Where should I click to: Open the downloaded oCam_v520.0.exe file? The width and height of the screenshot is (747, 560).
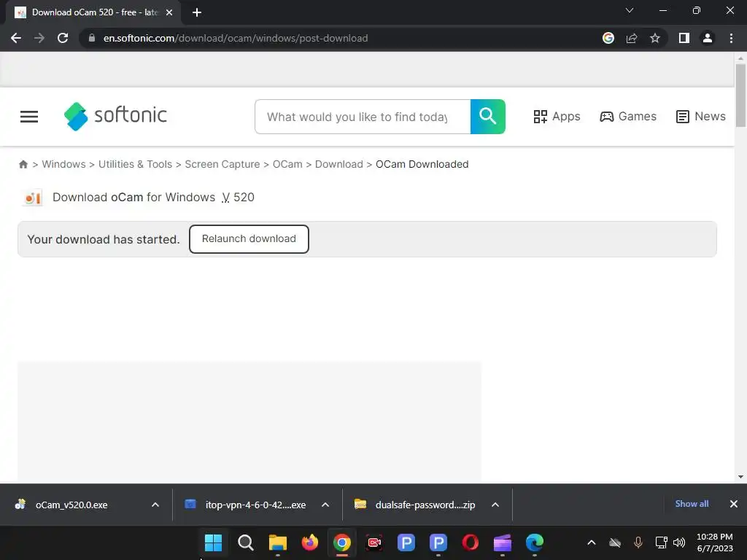pos(71,505)
